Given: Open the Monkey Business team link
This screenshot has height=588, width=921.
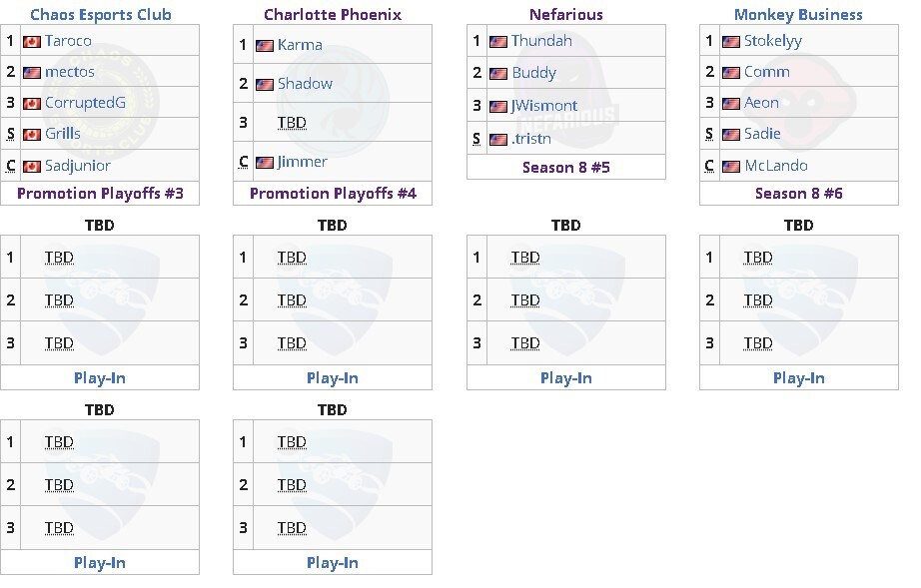Looking at the screenshot, I should coord(798,15).
